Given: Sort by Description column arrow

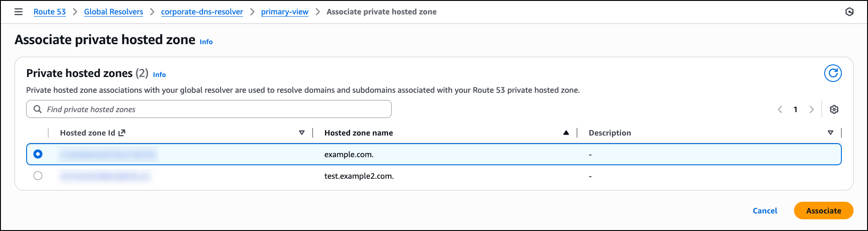Looking at the screenshot, I should tap(830, 133).
